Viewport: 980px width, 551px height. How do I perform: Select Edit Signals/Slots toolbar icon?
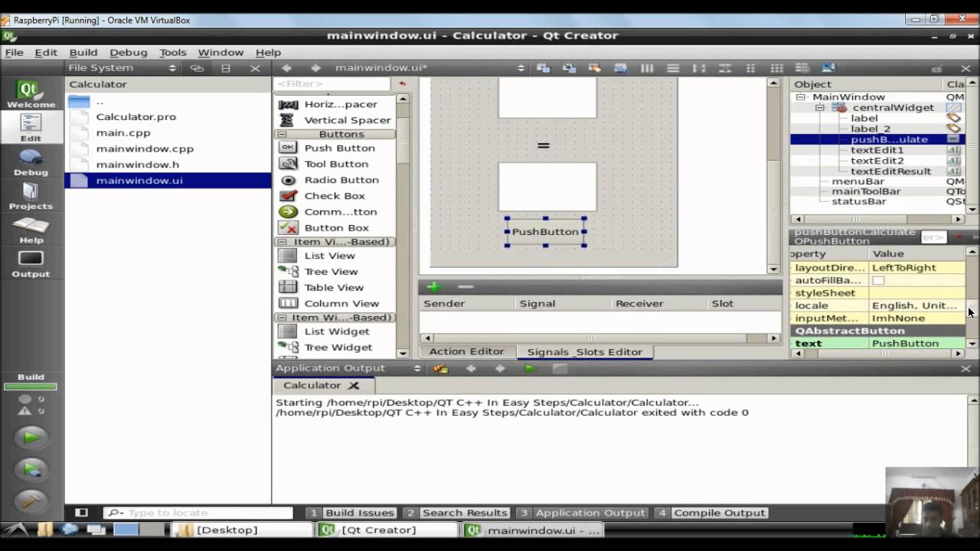point(569,68)
